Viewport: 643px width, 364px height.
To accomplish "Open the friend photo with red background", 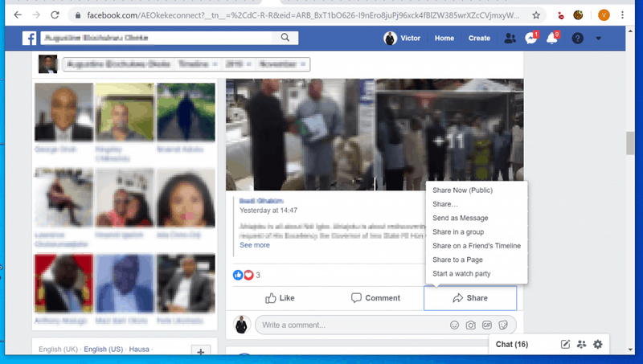I will click(x=63, y=284).
